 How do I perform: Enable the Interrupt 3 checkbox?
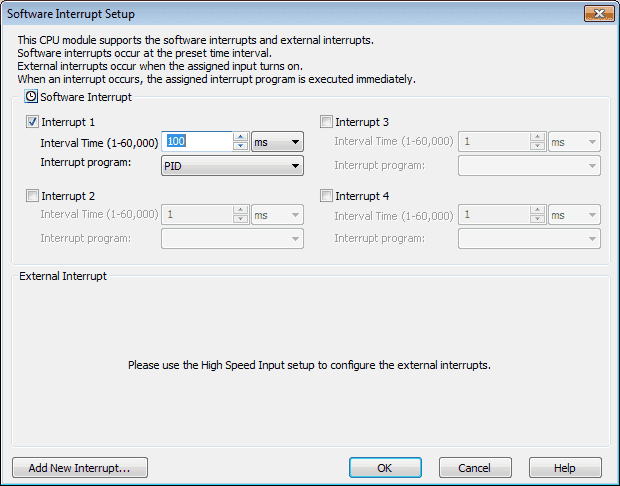326,122
